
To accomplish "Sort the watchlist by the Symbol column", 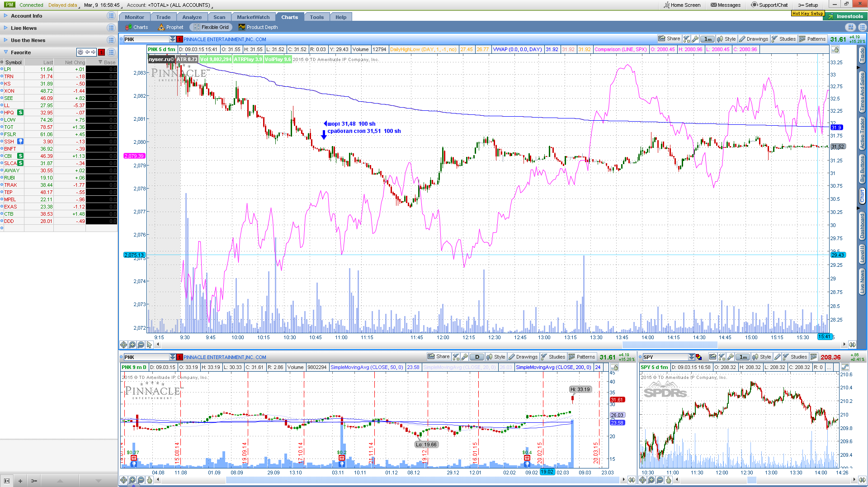I will click(14, 62).
